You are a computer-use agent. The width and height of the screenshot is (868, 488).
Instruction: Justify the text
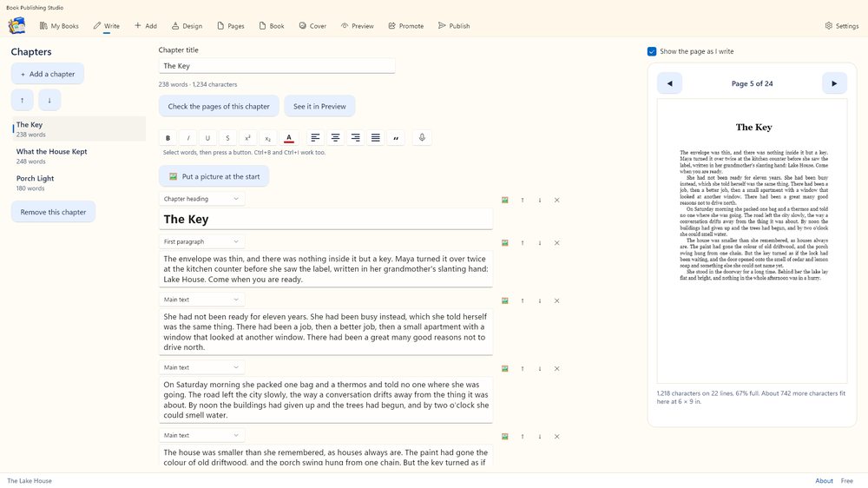(375, 138)
